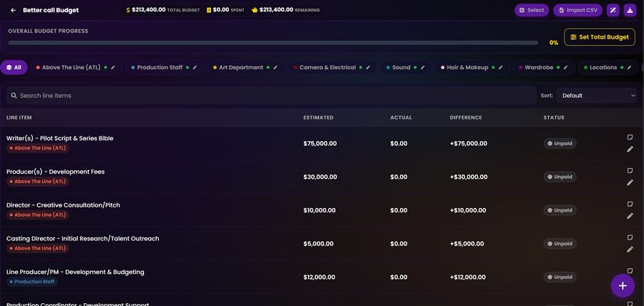
Task: Open note icon for Casting Director row
Action: [630, 237]
